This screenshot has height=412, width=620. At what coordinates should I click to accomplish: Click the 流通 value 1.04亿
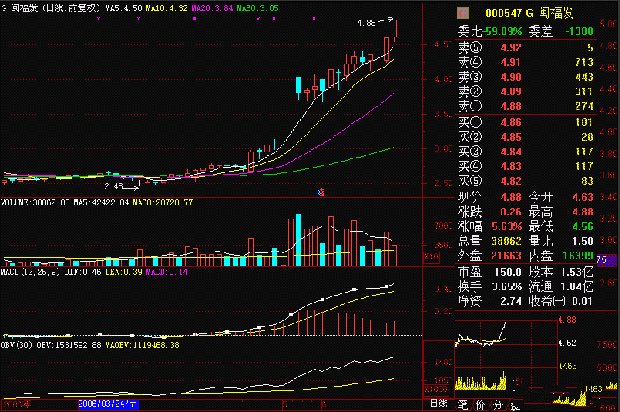(x=577, y=287)
